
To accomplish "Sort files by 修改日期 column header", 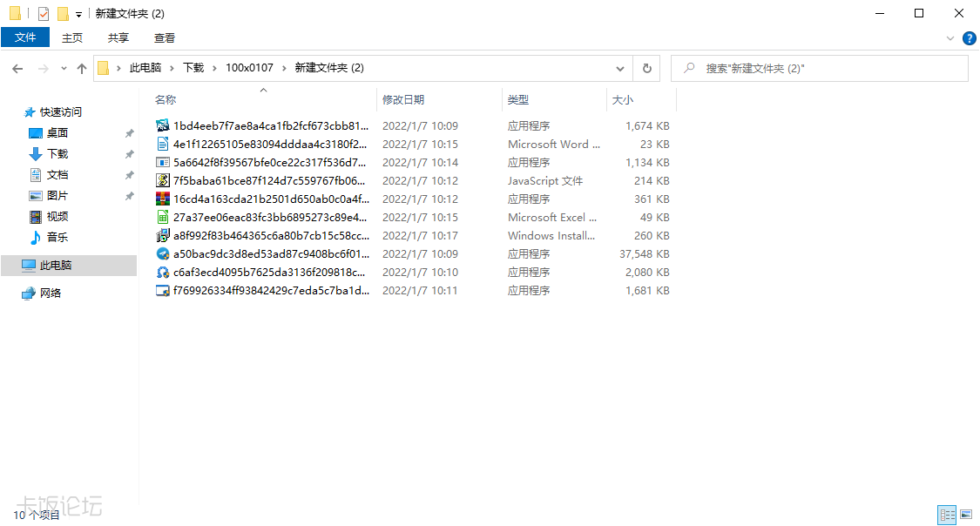I will point(403,100).
